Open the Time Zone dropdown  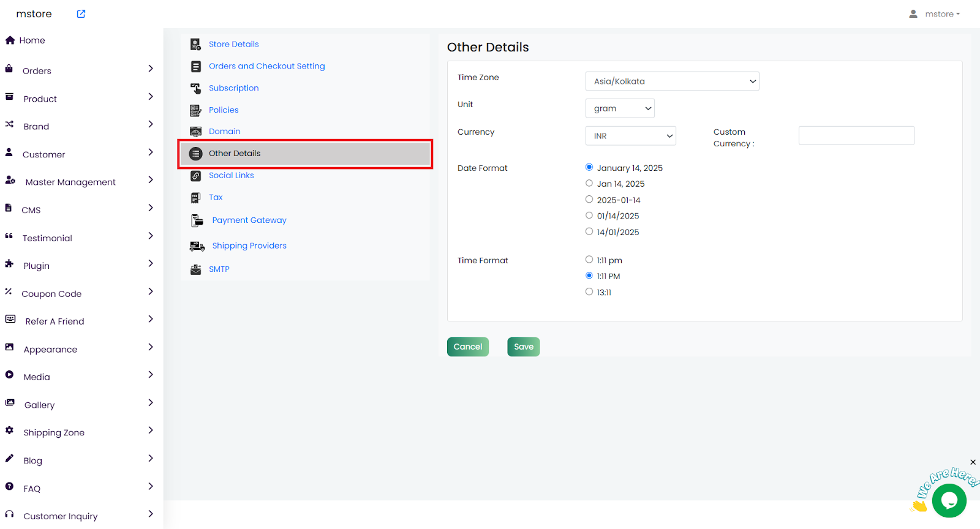672,81
